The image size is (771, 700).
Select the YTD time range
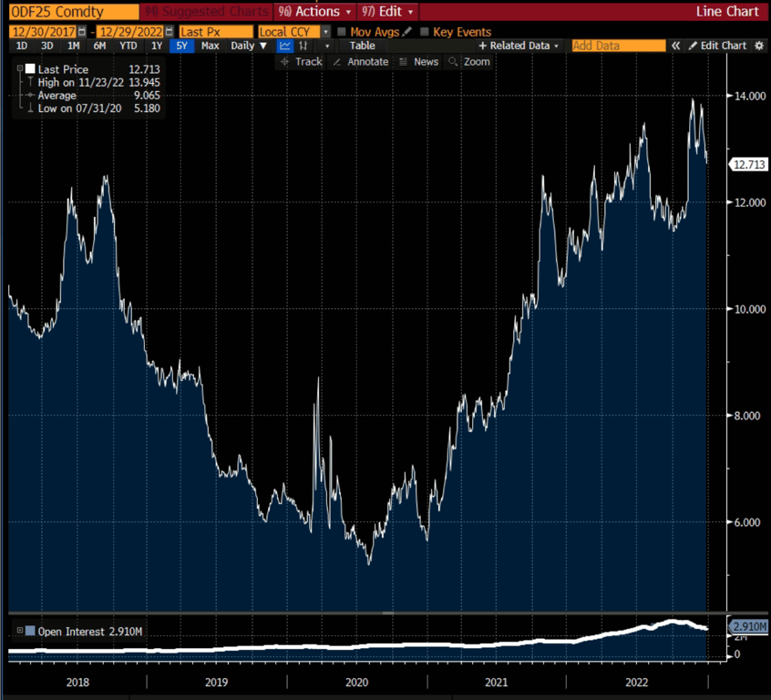coord(128,46)
